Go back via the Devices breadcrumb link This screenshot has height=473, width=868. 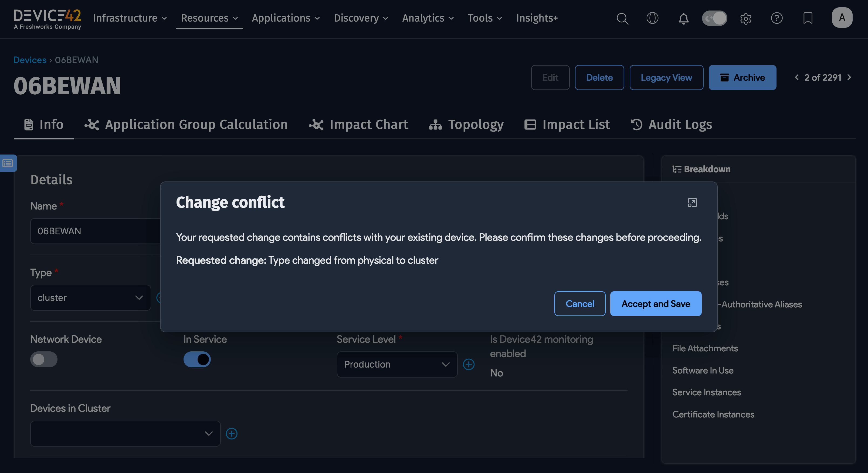pyautogui.click(x=30, y=60)
